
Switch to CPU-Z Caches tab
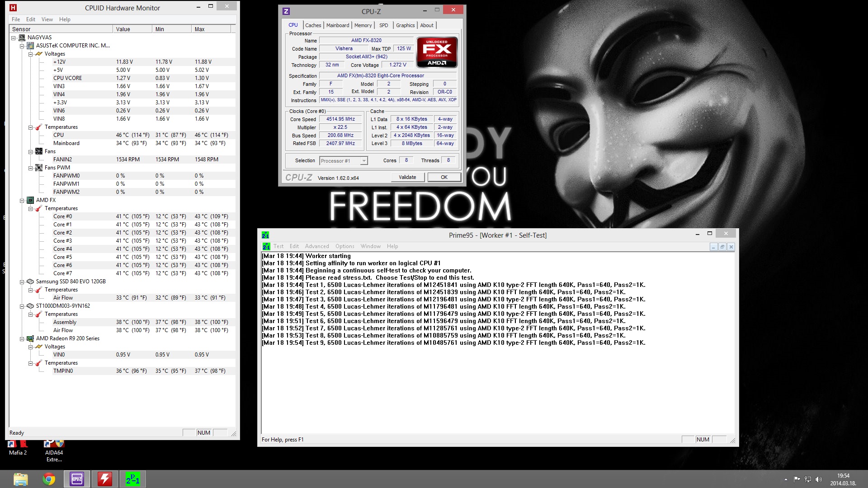click(x=313, y=25)
